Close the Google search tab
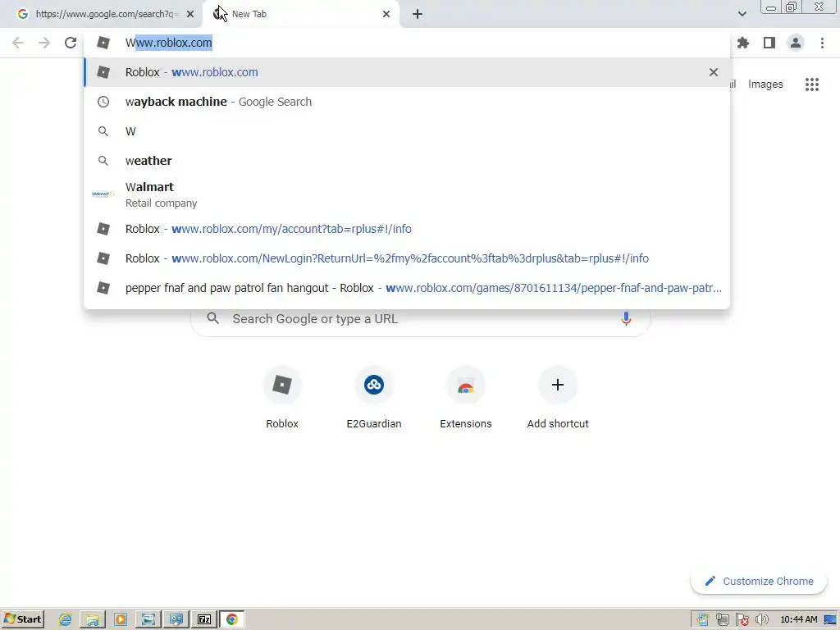This screenshot has width=840, height=630. [x=190, y=14]
